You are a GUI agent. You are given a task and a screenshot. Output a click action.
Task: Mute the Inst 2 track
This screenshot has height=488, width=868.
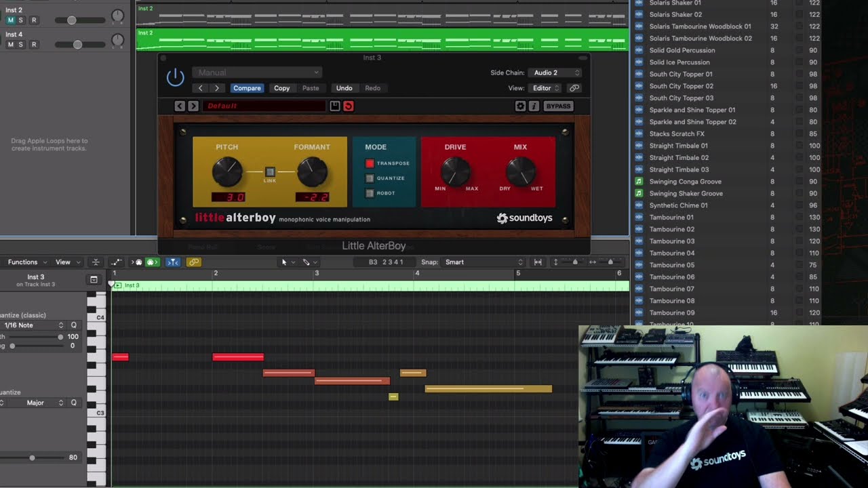[10, 20]
